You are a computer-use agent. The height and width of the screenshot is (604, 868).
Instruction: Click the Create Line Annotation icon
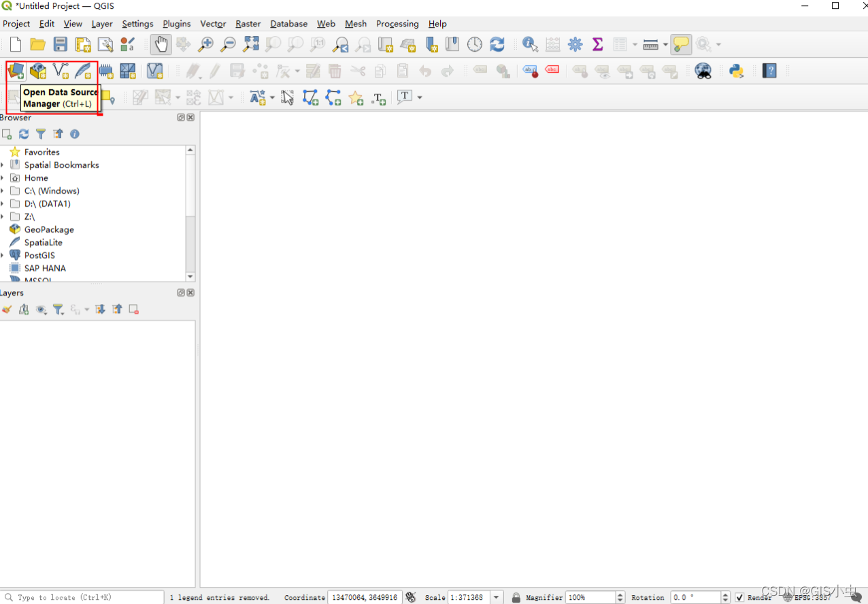[x=333, y=97]
